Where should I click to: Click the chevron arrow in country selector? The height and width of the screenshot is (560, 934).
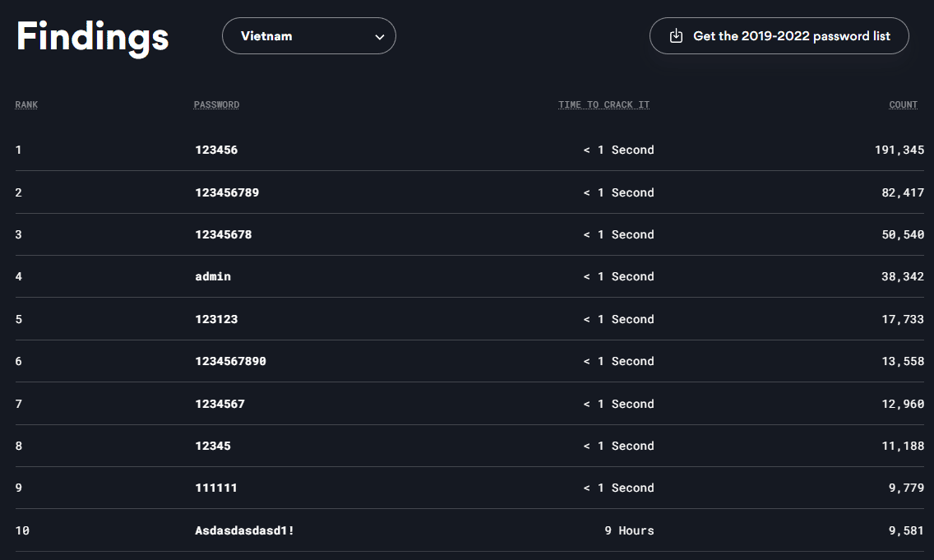coord(379,37)
